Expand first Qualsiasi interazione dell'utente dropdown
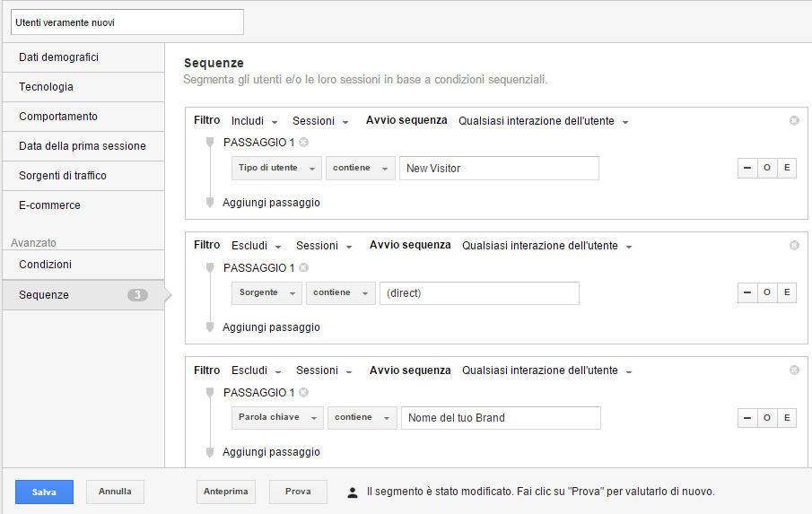This screenshot has height=514, width=812. click(543, 121)
